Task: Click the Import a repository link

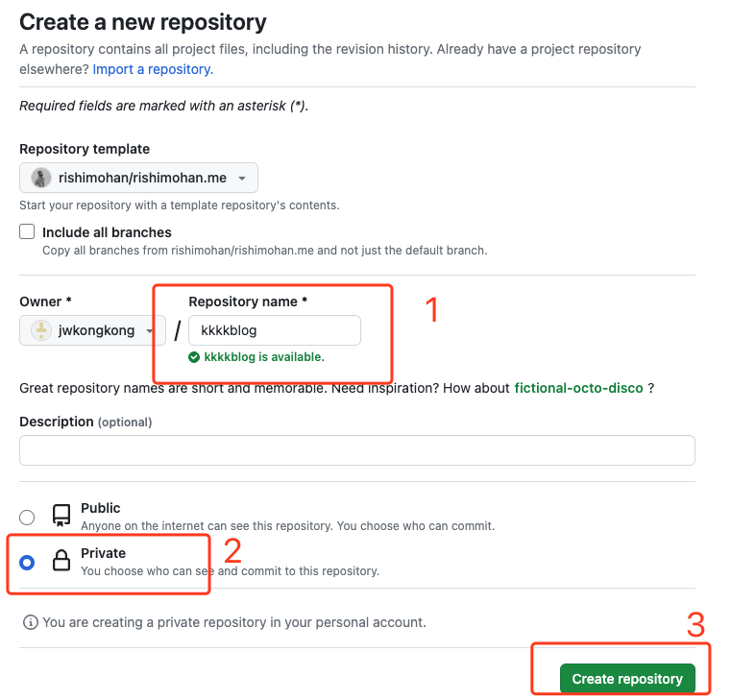Action: coord(153,69)
